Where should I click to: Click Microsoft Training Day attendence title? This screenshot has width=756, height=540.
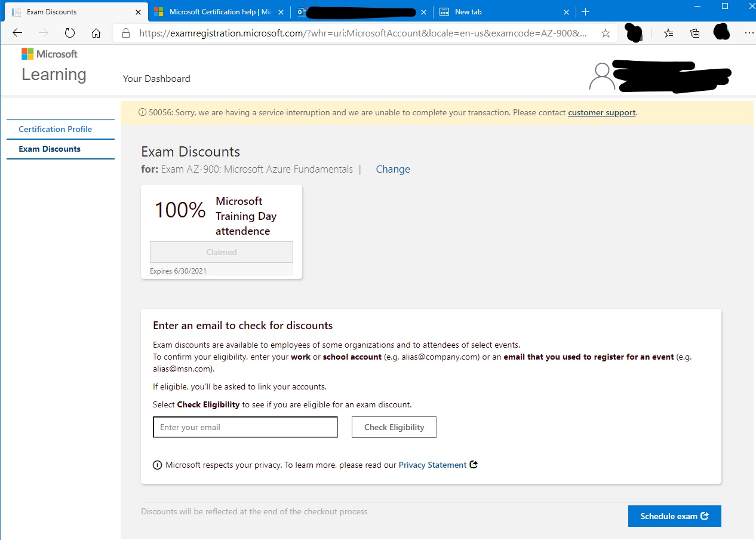click(x=246, y=216)
